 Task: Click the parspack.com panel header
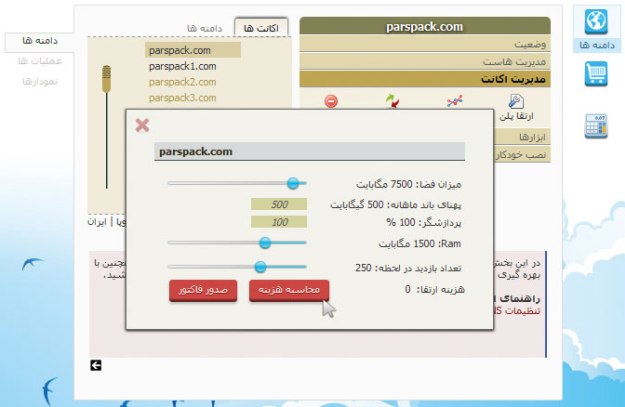pyautogui.click(x=425, y=26)
